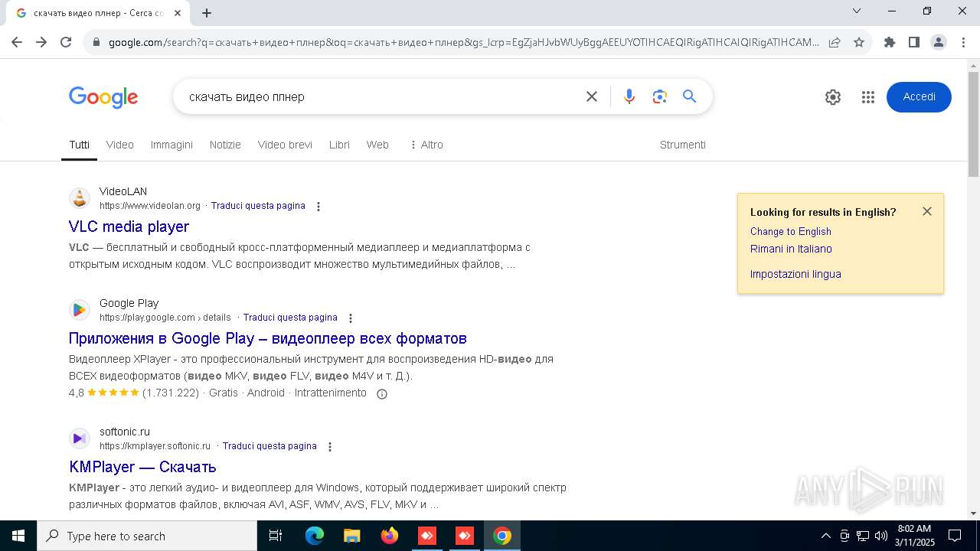Sign in with the Accedi button

click(919, 97)
